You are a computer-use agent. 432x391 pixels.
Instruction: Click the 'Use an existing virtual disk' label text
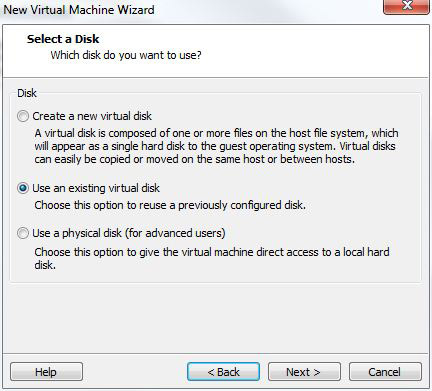(x=96, y=188)
